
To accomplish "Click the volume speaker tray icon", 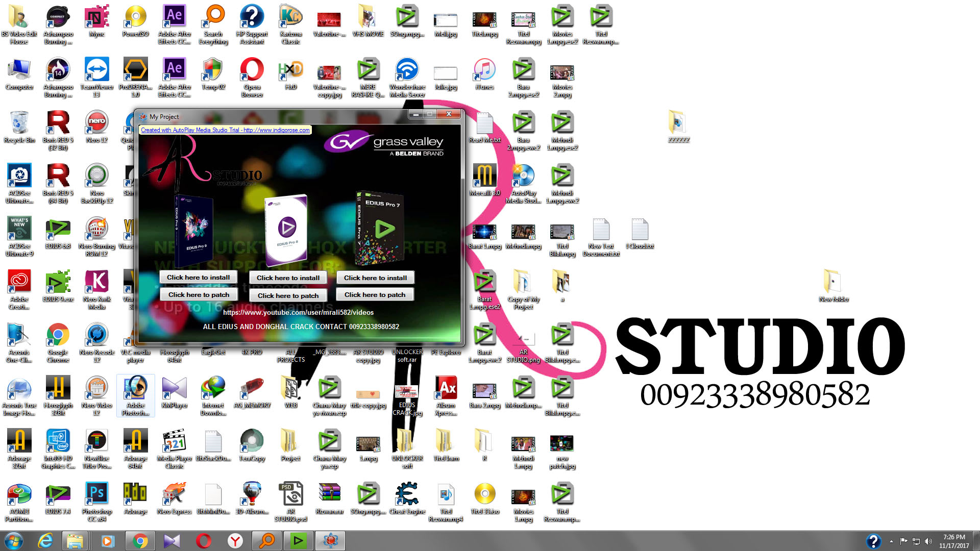I will point(928,541).
